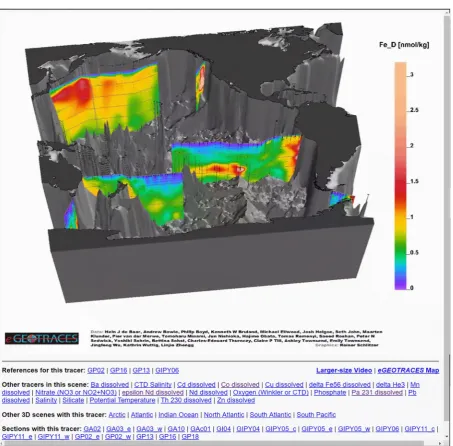The width and height of the screenshot is (453, 446).
Task: Select the Phosphate tracer
Action: point(330,392)
